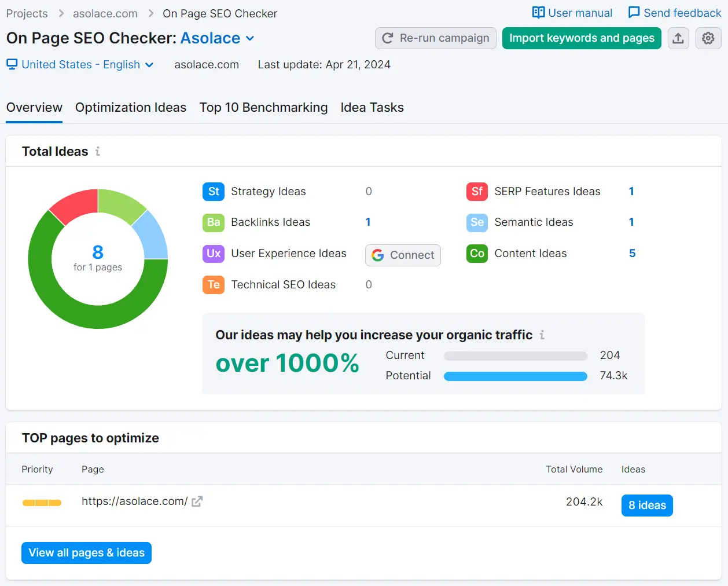Click View all pages & ideas button

(x=86, y=553)
